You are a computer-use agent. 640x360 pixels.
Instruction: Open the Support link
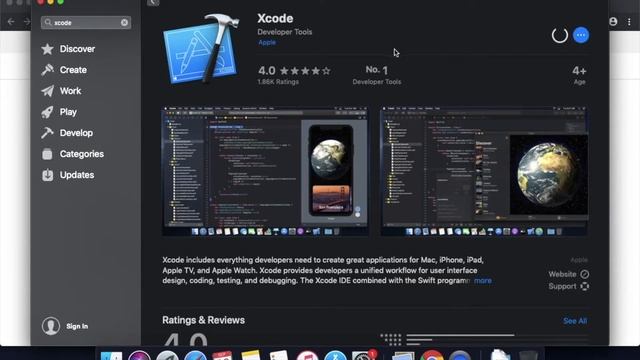568,286
